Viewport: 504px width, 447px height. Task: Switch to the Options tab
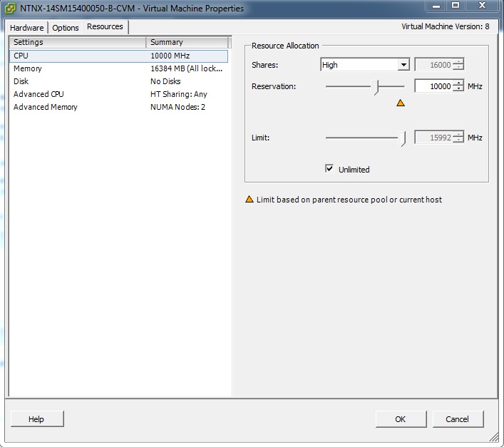(x=66, y=28)
